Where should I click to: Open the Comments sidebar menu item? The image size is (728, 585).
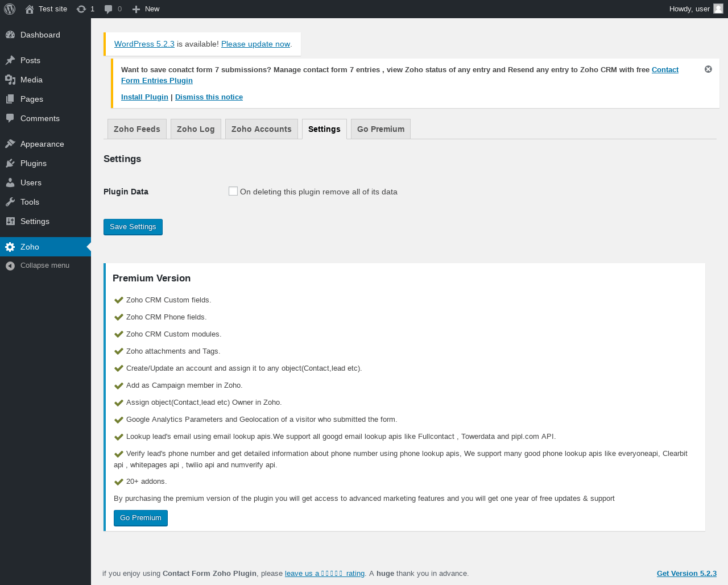45,118
